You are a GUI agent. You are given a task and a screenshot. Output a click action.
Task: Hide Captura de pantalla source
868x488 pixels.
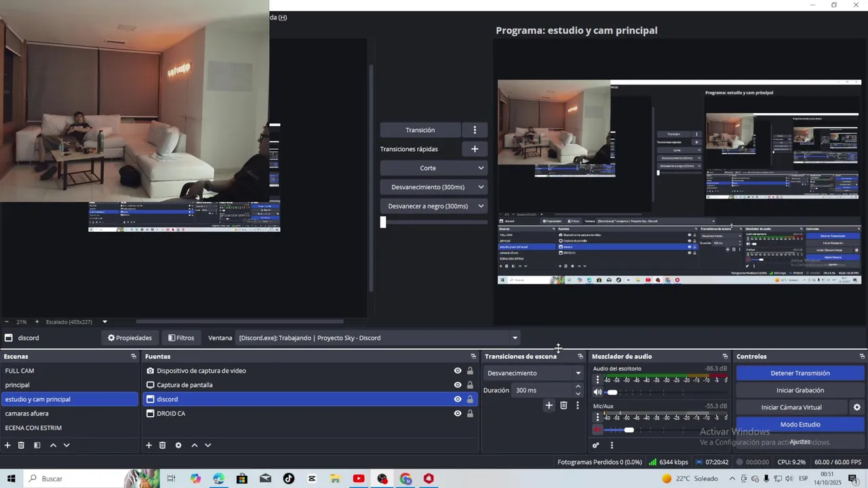click(458, 385)
